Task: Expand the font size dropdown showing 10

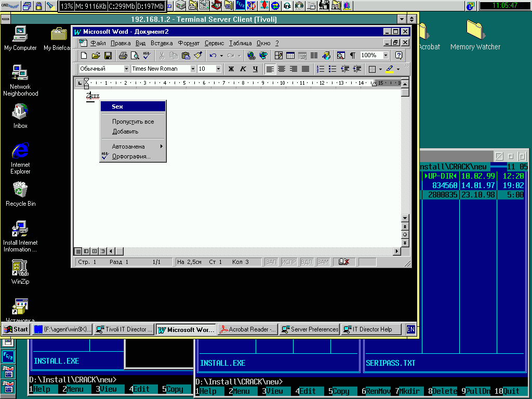Action: [218, 69]
